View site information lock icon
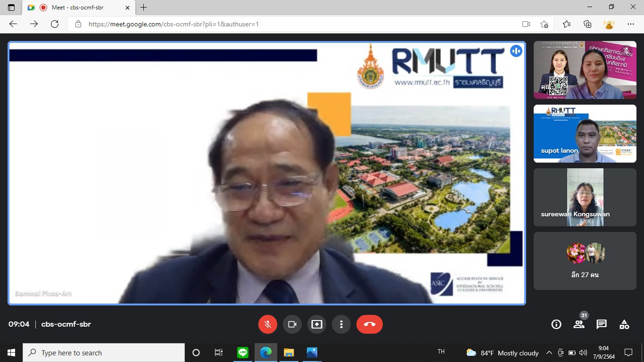The image size is (644, 362). click(78, 24)
